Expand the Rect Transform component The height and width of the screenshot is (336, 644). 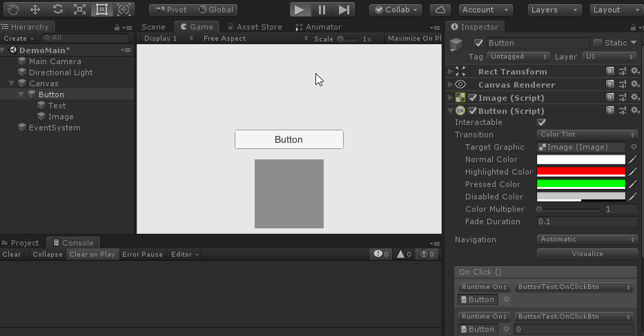click(x=451, y=72)
